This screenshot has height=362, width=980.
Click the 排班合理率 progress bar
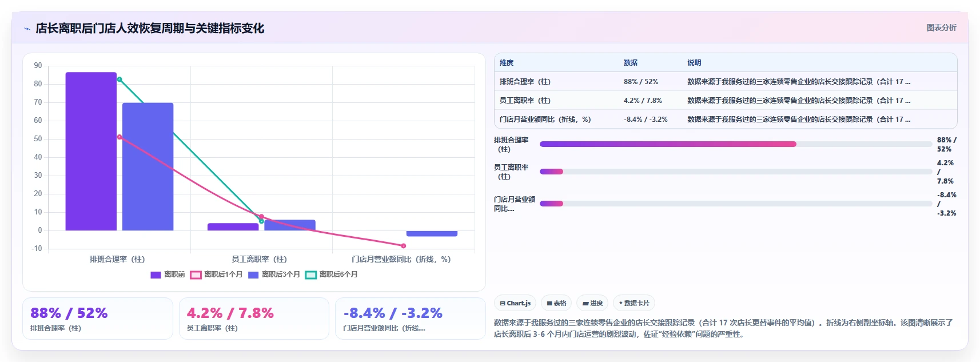(x=736, y=144)
